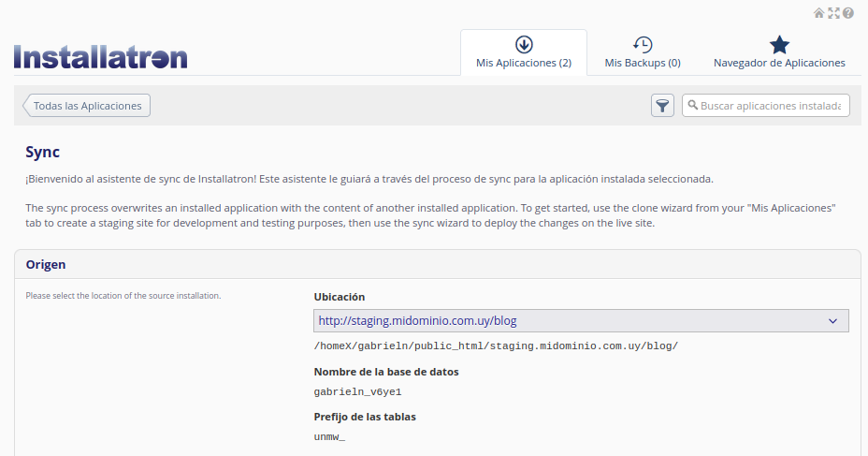Click the table prefix value unmw_
Viewport: 868px width, 456px height.
click(329, 436)
